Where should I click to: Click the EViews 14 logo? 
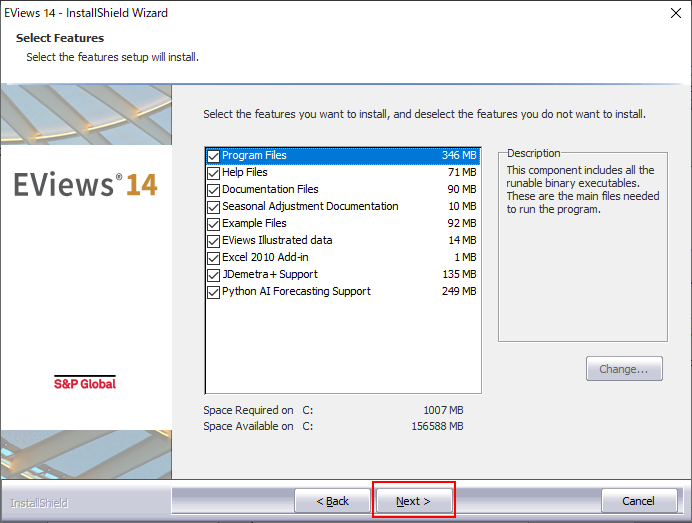[86, 184]
